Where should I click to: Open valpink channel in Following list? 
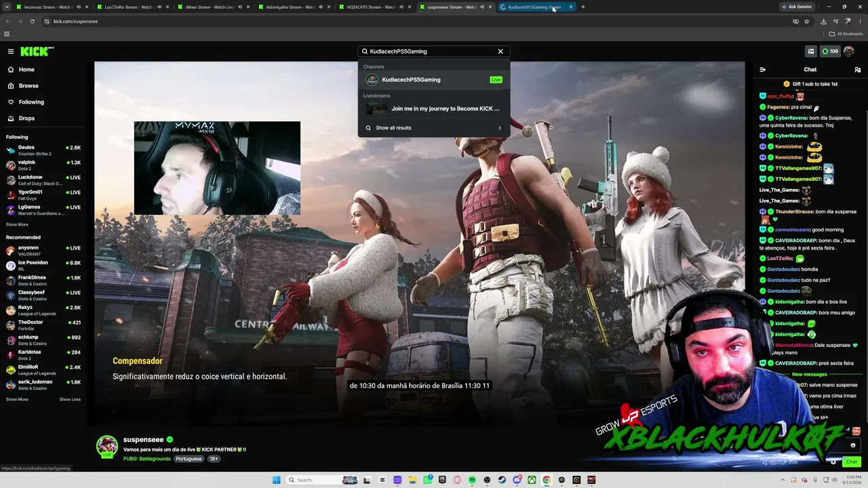click(43, 165)
